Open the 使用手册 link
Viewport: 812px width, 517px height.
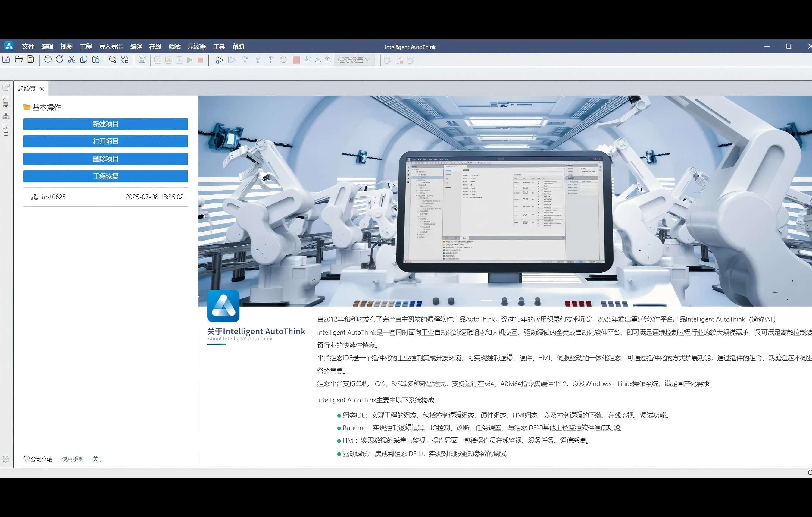point(73,459)
